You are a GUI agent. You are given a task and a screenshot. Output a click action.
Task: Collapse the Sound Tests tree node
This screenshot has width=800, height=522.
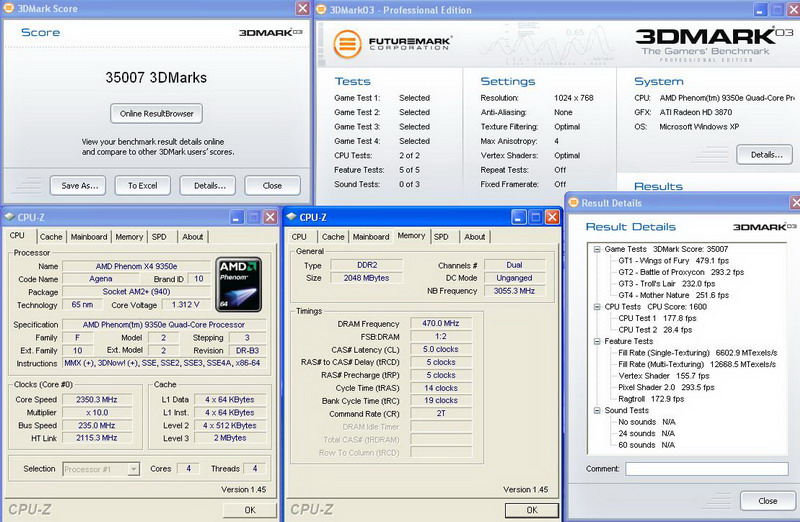click(x=596, y=410)
